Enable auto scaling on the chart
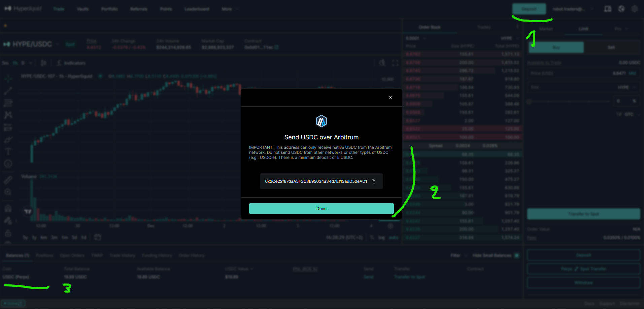644x309 pixels. [x=394, y=237]
